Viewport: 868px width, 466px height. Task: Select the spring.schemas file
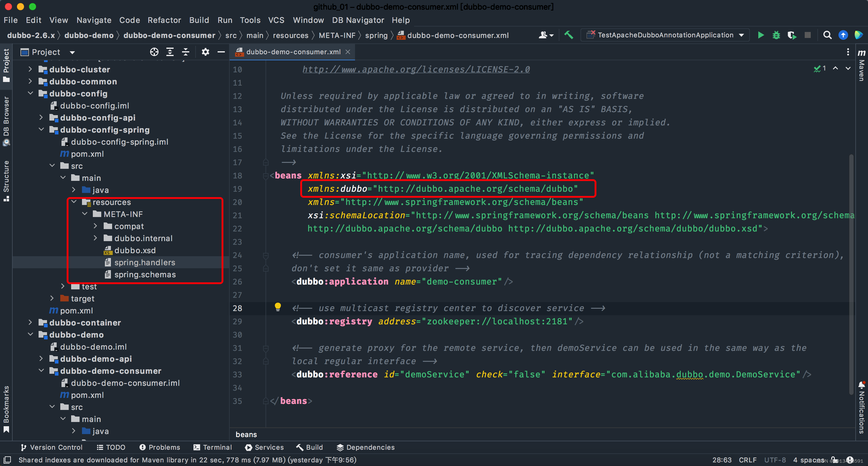[145, 274]
